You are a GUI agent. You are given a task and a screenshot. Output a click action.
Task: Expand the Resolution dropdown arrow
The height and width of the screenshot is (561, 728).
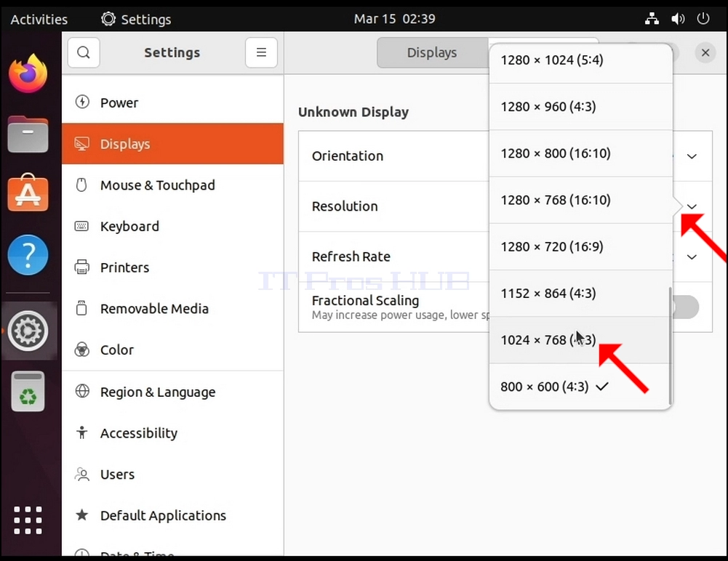tap(692, 206)
